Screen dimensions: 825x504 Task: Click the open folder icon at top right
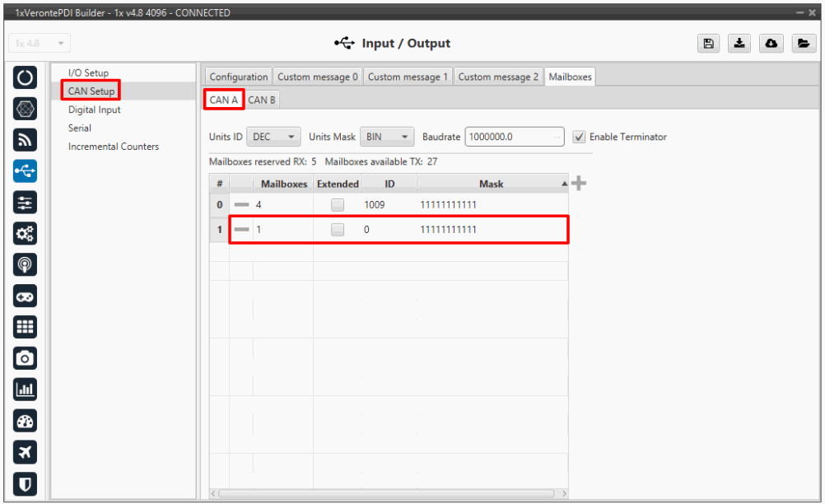pyautogui.click(x=801, y=44)
